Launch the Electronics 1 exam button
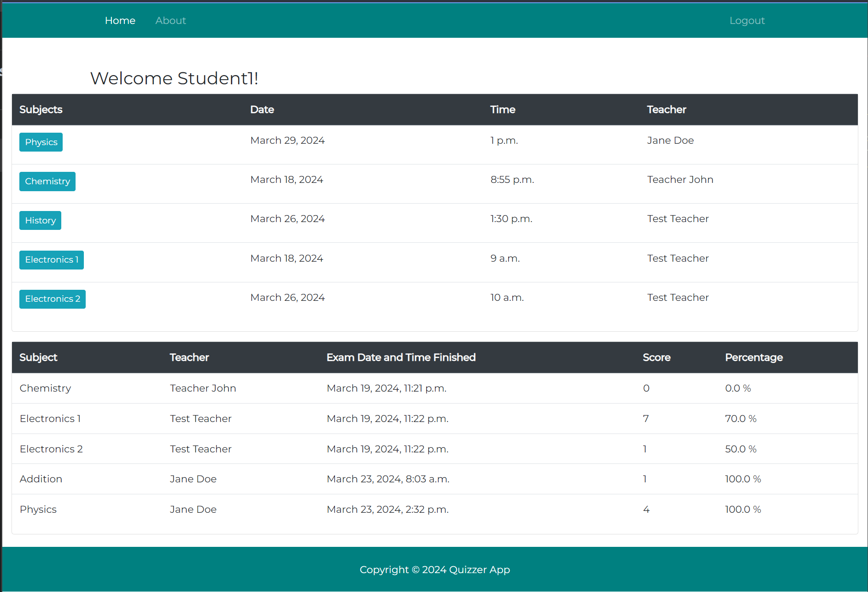Viewport: 868px width, 592px height. [52, 260]
